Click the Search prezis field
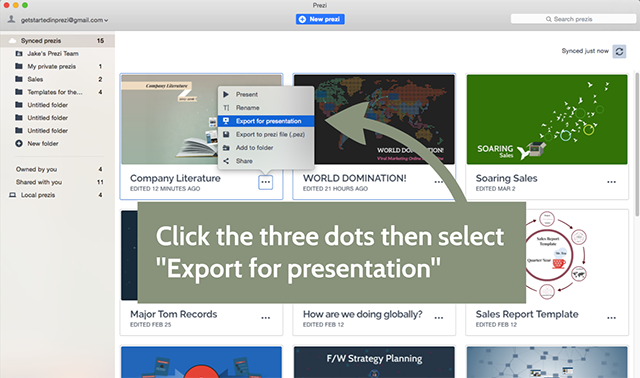 (x=573, y=19)
